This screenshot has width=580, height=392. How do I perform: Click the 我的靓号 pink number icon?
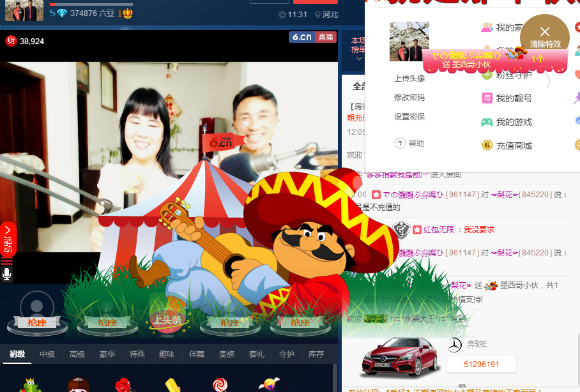(x=487, y=98)
